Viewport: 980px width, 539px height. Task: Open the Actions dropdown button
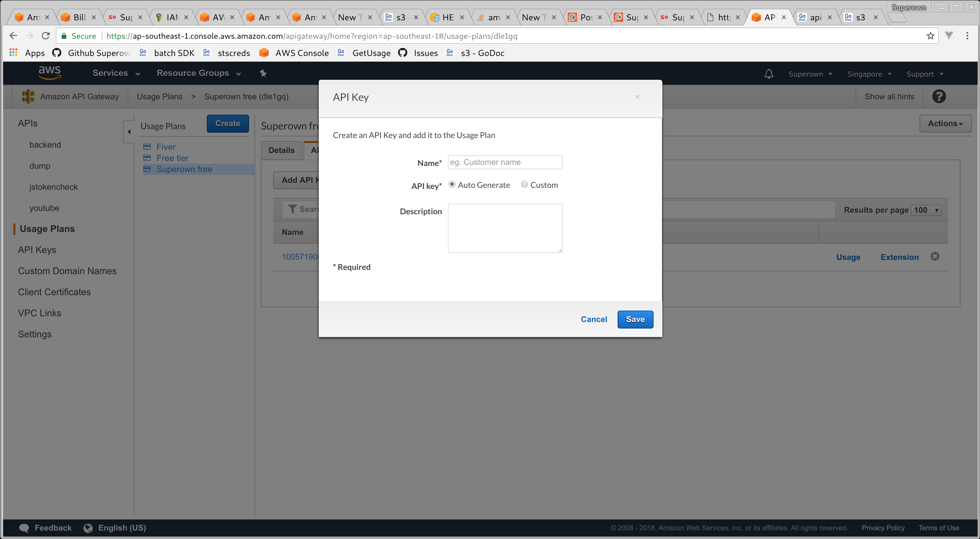pyautogui.click(x=945, y=123)
